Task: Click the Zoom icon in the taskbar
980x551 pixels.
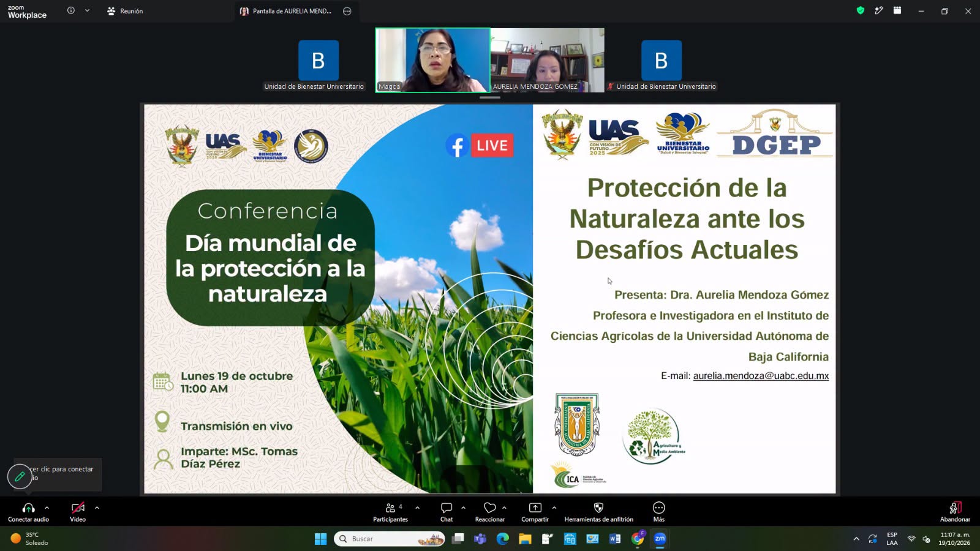Action: 660,539
